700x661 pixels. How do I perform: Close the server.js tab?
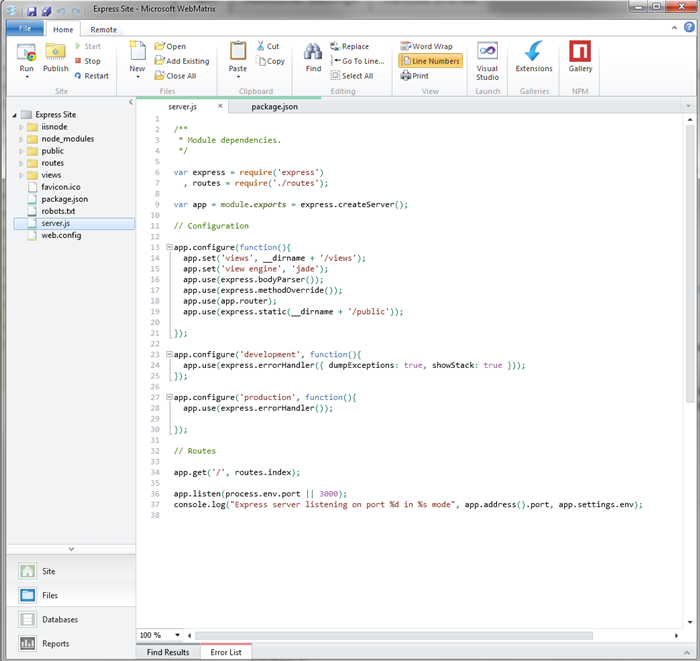click(x=220, y=106)
